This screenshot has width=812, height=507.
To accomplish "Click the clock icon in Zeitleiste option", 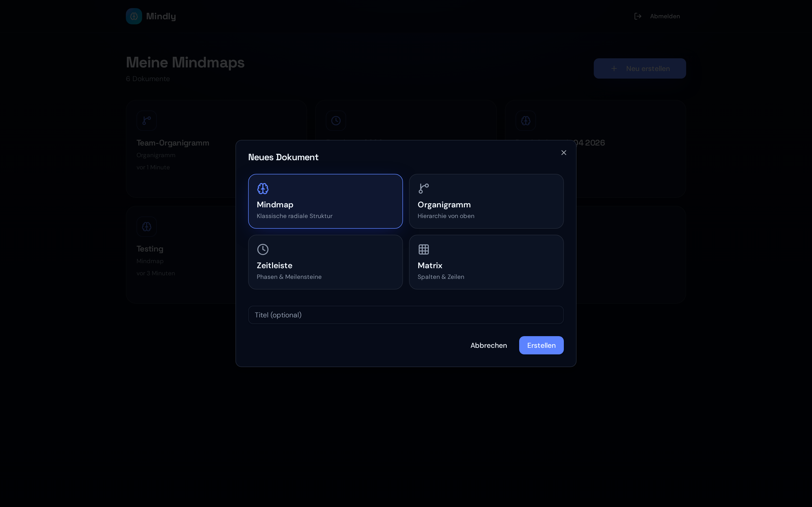I will tap(263, 249).
